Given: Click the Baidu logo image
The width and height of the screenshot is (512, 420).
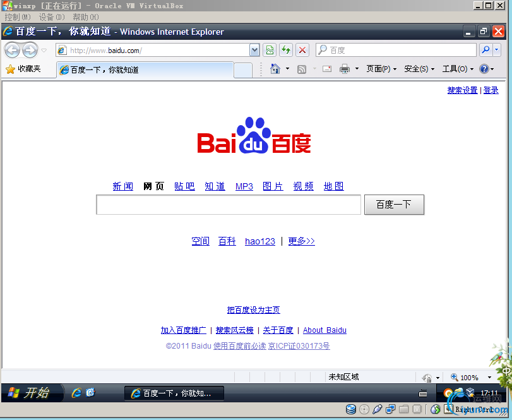Looking at the screenshot, I should point(254,135).
